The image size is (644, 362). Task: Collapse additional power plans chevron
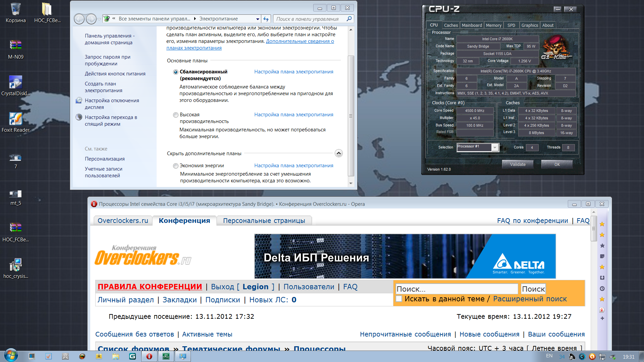point(339,153)
